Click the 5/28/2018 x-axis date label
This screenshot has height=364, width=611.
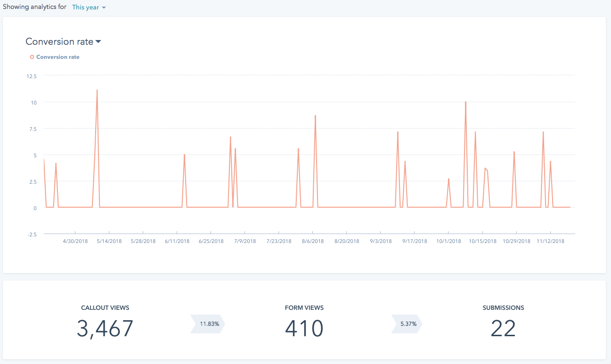[143, 241]
